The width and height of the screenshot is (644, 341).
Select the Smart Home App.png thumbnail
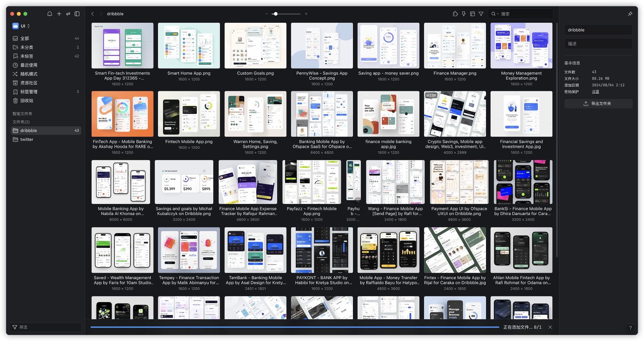(x=189, y=46)
